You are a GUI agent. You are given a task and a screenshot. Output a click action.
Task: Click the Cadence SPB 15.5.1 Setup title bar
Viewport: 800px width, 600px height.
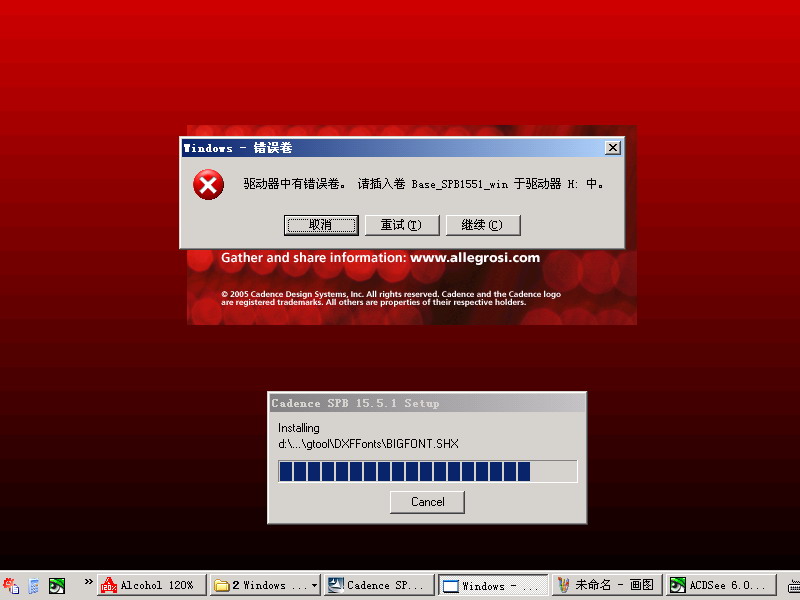coord(427,403)
